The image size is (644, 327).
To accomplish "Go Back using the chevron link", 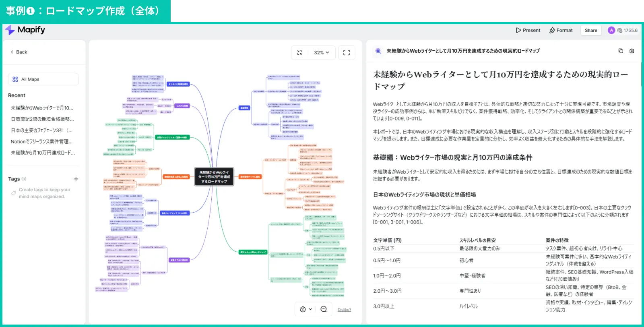I will 19,52.
